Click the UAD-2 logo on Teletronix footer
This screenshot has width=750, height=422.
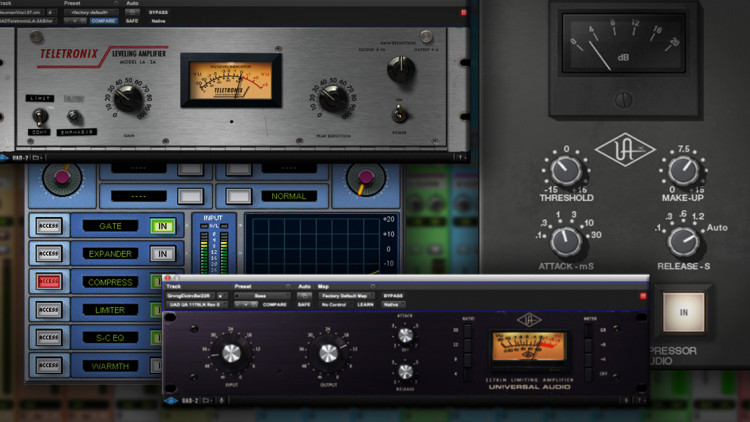pyautogui.click(x=5, y=157)
